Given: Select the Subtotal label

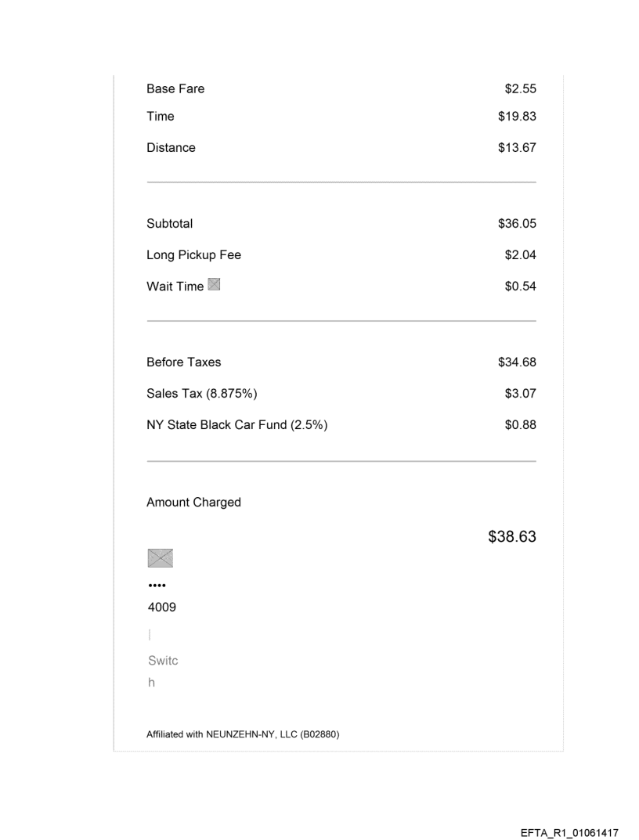Looking at the screenshot, I should 169,224.
